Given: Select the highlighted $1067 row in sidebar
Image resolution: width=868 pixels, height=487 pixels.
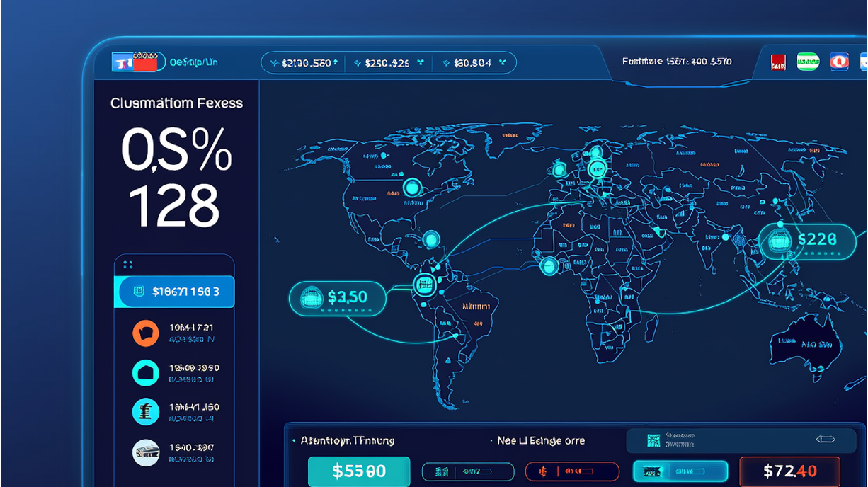Looking at the screenshot, I should (x=174, y=292).
